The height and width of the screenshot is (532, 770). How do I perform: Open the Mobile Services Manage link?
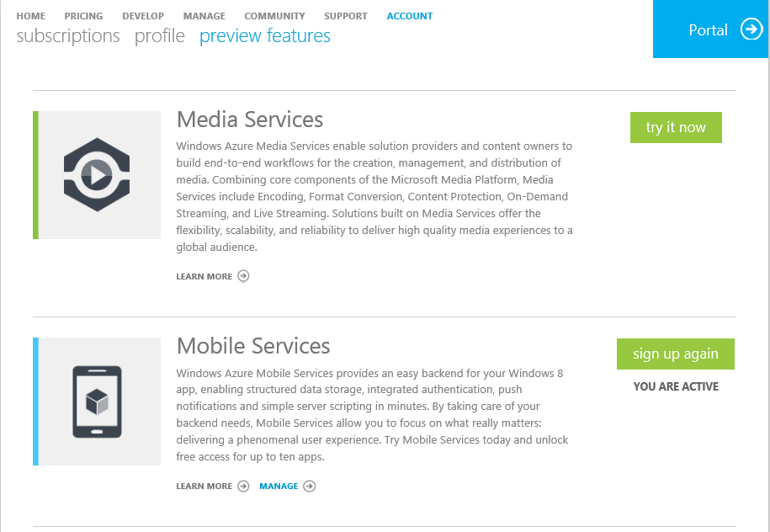coord(279,487)
